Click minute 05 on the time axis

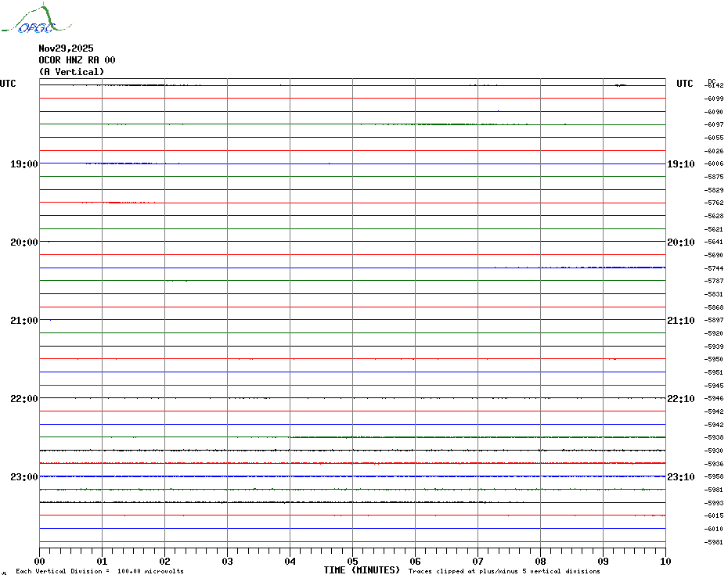(352, 561)
